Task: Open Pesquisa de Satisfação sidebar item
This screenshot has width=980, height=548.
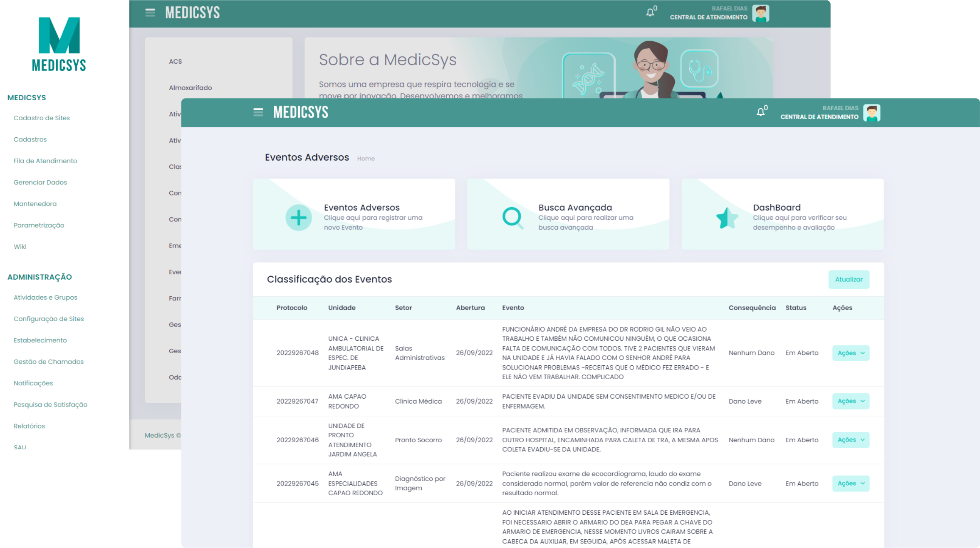Action: 50,404
